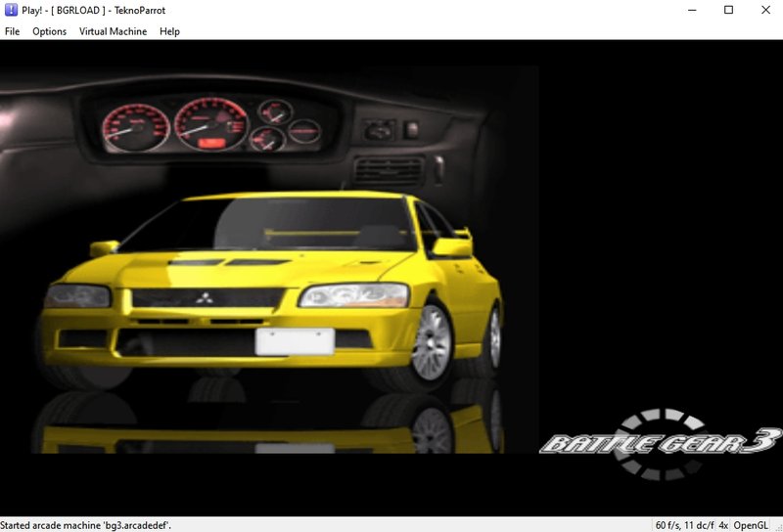This screenshot has height=532, width=783.
Task: Open the Options menu
Action: click(x=50, y=31)
